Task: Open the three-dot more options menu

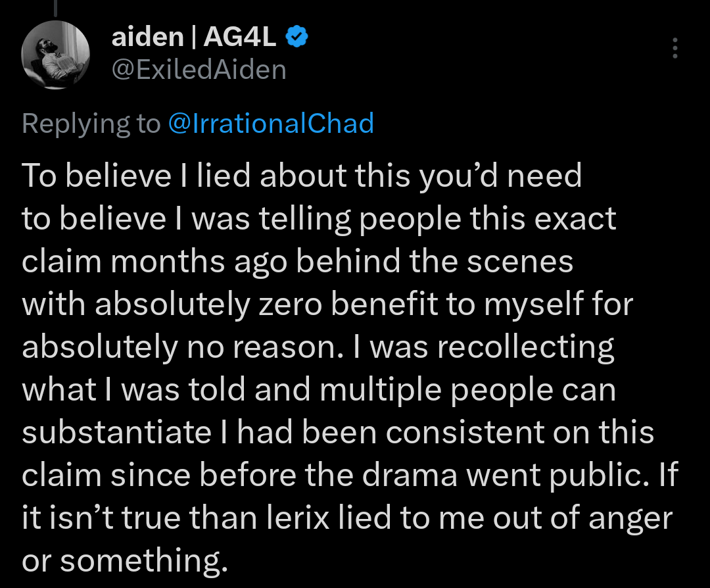Action: click(674, 48)
